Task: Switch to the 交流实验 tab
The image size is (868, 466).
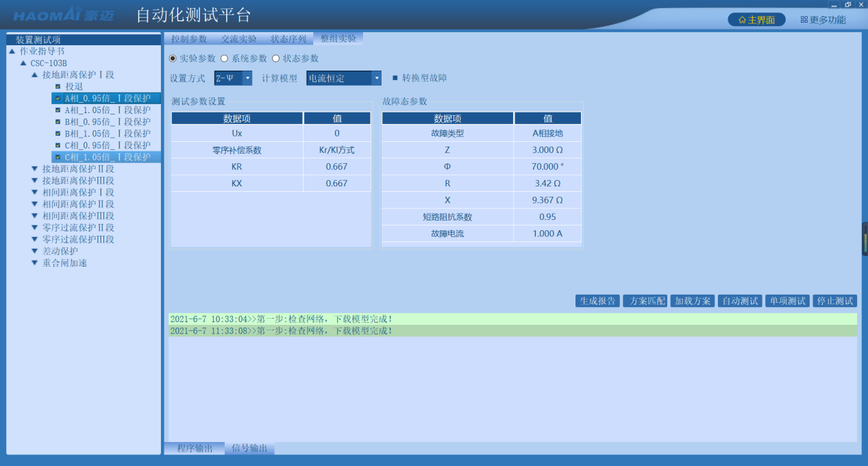Action: pos(239,39)
